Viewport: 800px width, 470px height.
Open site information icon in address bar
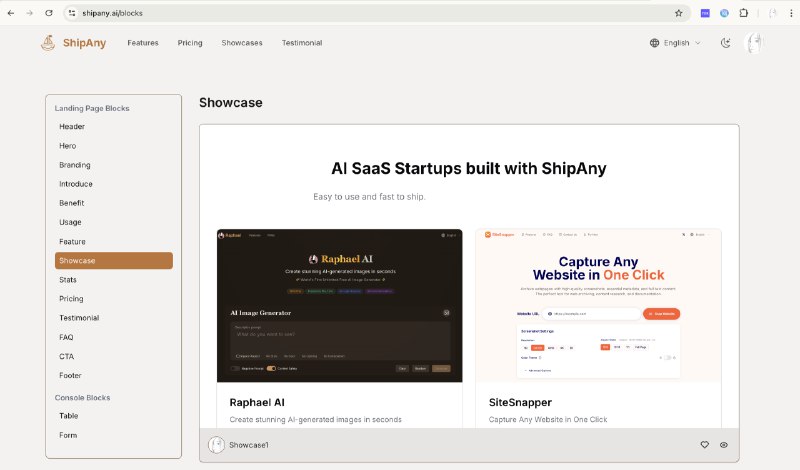click(72, 13)
